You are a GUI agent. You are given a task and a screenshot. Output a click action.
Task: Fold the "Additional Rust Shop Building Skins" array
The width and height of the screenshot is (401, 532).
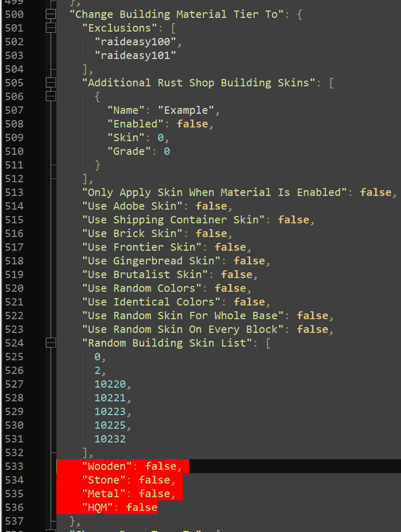click(51, 83)
